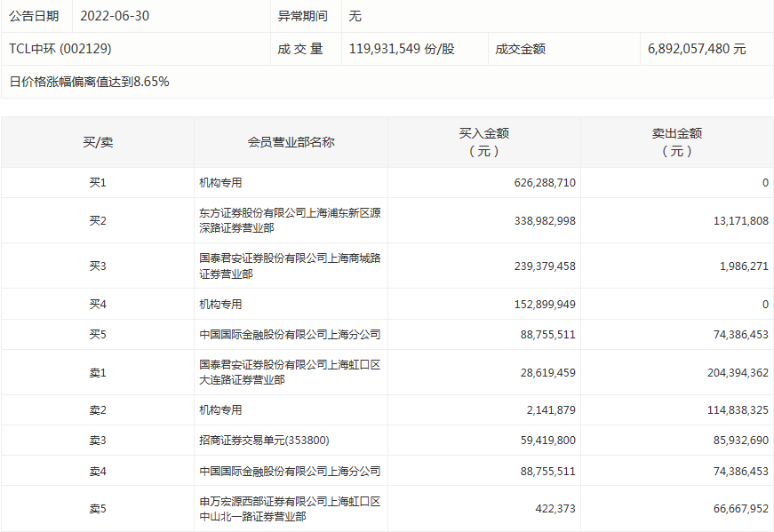This screenshot has width=774, height=532.
Task: Open 国泰君安 上海商城路证券营业部 entry
Action: (290, 266)
